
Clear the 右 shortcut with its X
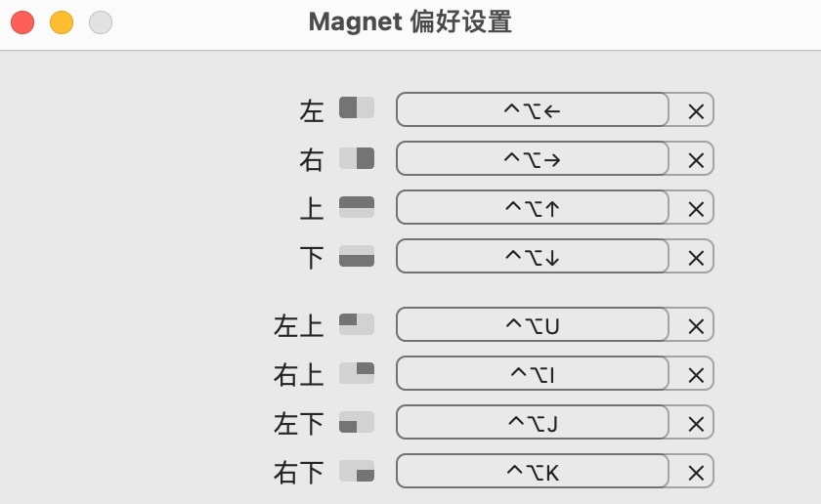coord(696,159)
